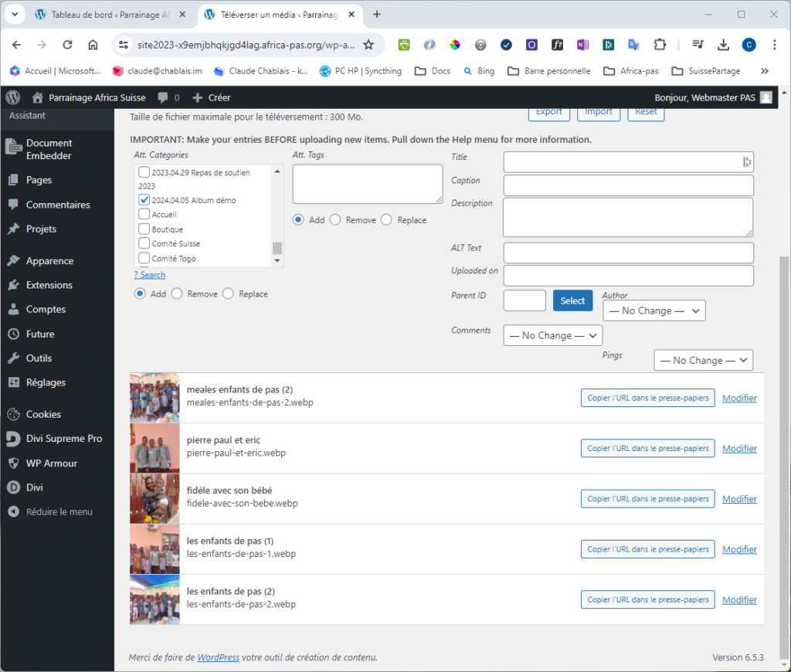Viewport: 791px width, 672px height.
Task: Click the Apparence paintbrush icon
Action: 13,261
